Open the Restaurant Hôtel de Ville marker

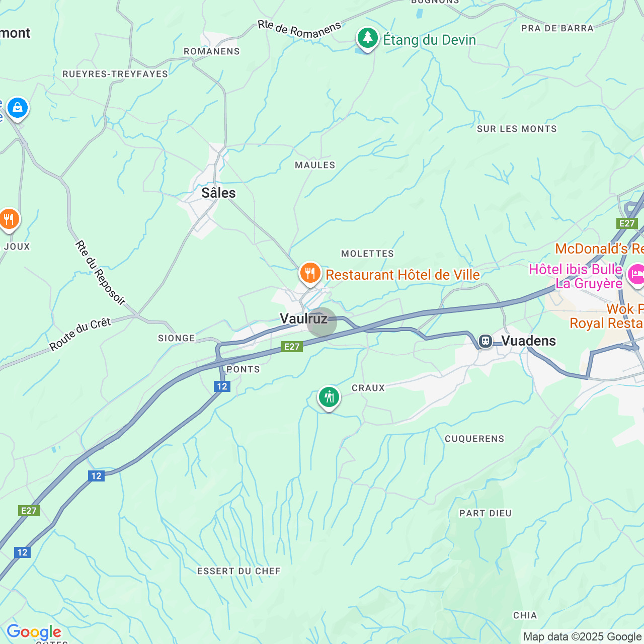pos(310,274)
